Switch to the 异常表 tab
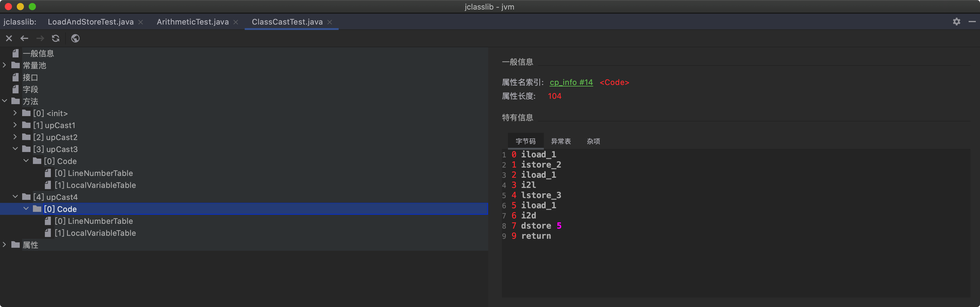The height and width of the screenshot is (307, 980). click(561, 142)
